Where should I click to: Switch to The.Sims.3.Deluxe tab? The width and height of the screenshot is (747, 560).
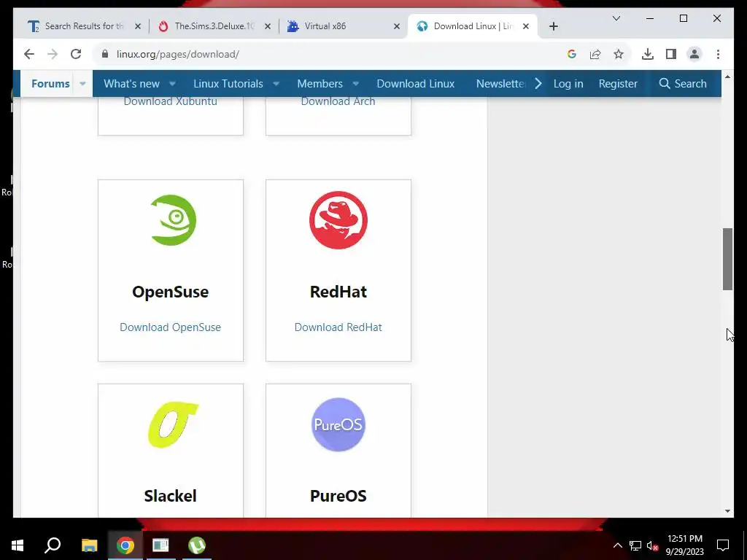click(x=214, y=26)
